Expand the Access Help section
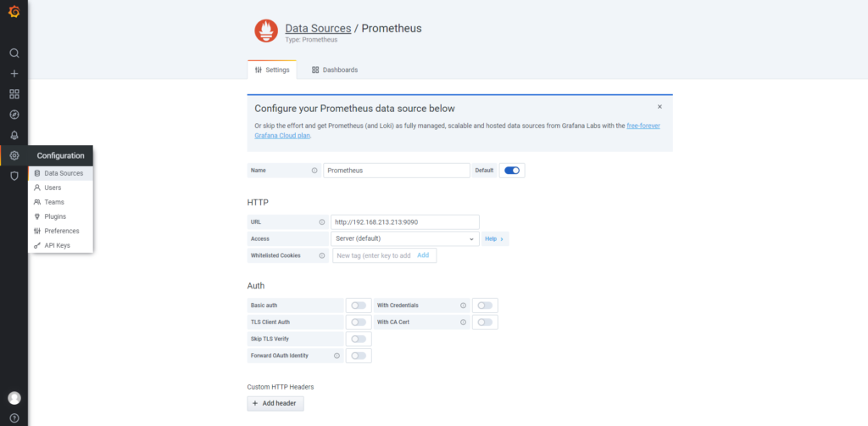The image size is (868, 426). tap(495, 239)
